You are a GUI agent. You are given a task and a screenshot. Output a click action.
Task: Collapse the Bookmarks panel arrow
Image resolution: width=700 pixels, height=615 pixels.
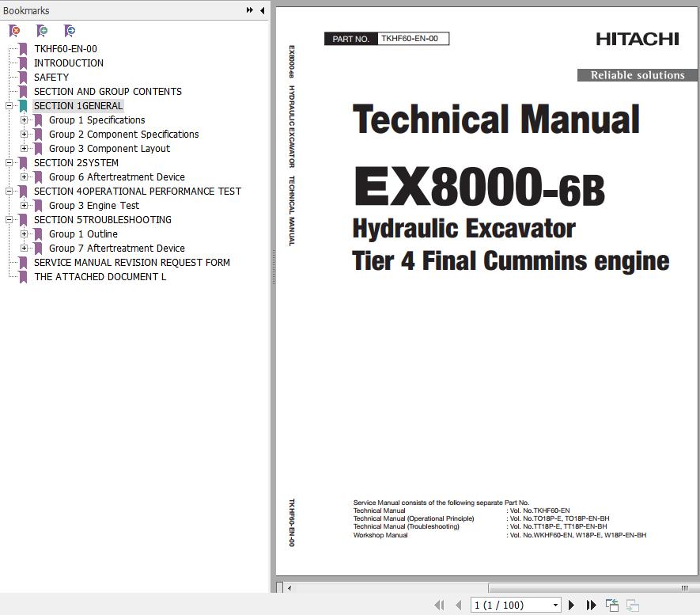[263, 9]
